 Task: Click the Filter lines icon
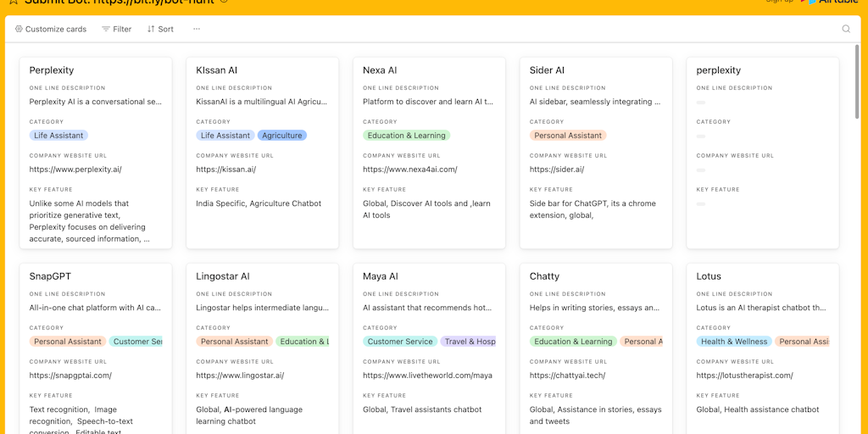point(106,29)
